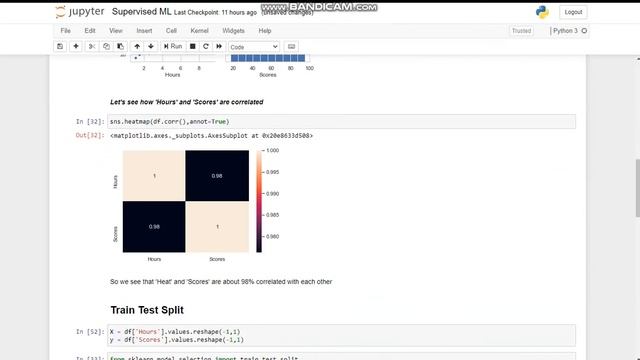This screenshot has height=360, width=640.
Task: Open the Widgets menu
Action: tap(233, 31)
